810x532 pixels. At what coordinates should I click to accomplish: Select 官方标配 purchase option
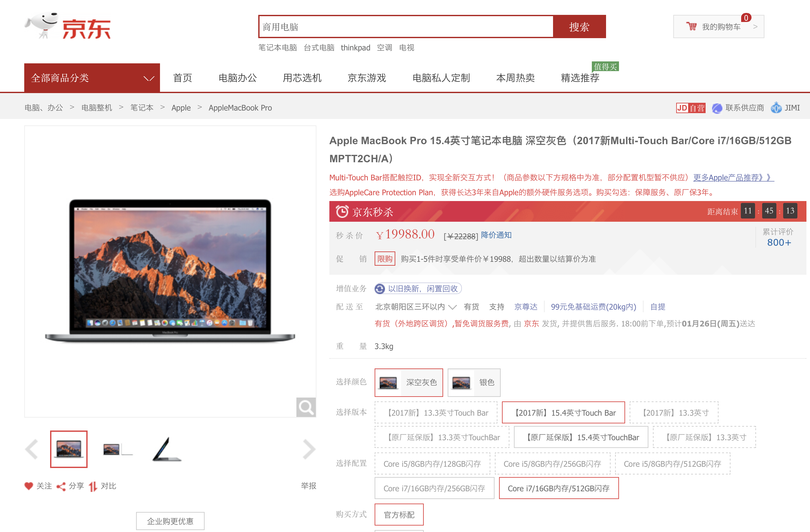[399, 514]
